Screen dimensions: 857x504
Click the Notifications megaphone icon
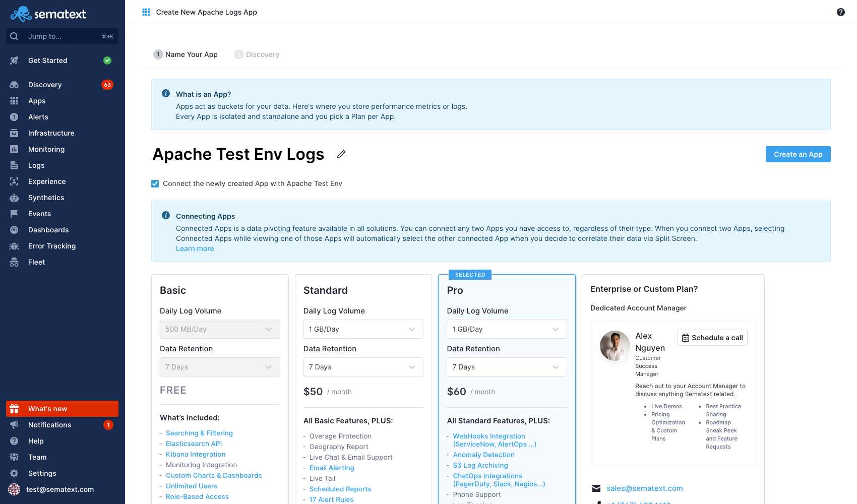tap(14, 425)
